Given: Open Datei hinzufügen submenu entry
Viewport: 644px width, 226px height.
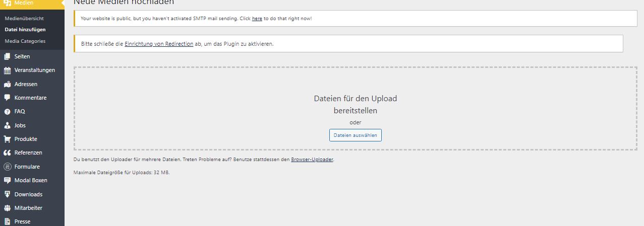Looking at the screenshot, I should 25,30.
